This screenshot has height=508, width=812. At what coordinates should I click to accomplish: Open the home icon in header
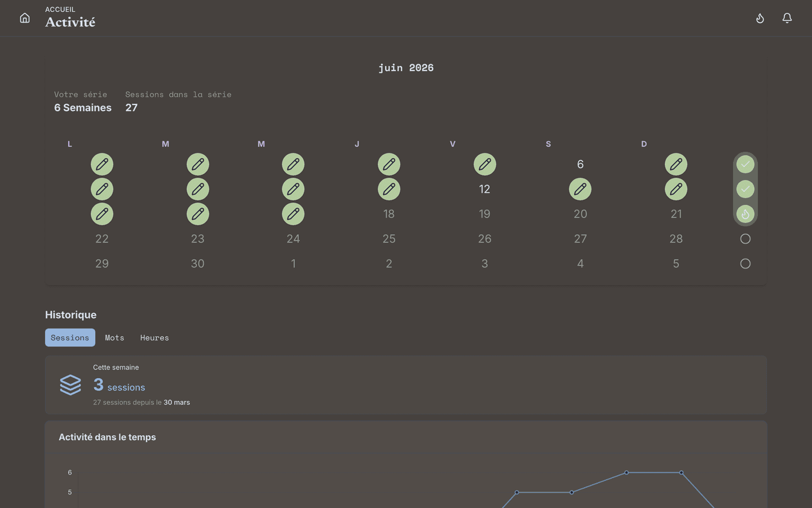(25, 18)
